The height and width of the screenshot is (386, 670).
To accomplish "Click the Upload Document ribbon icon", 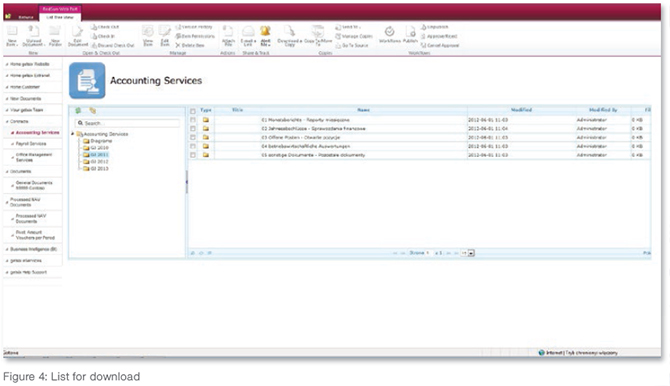I will click(33, 31).
